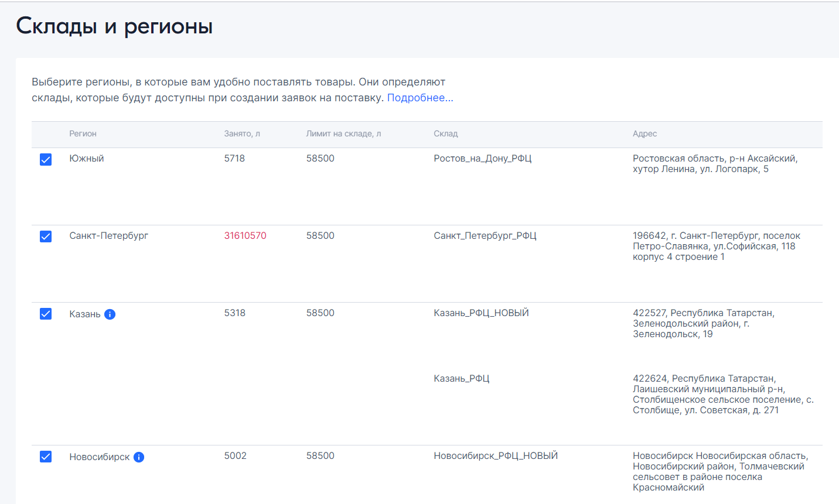Toggle the Казань region checkbox
Screen dimensions: 839x504
46,314
